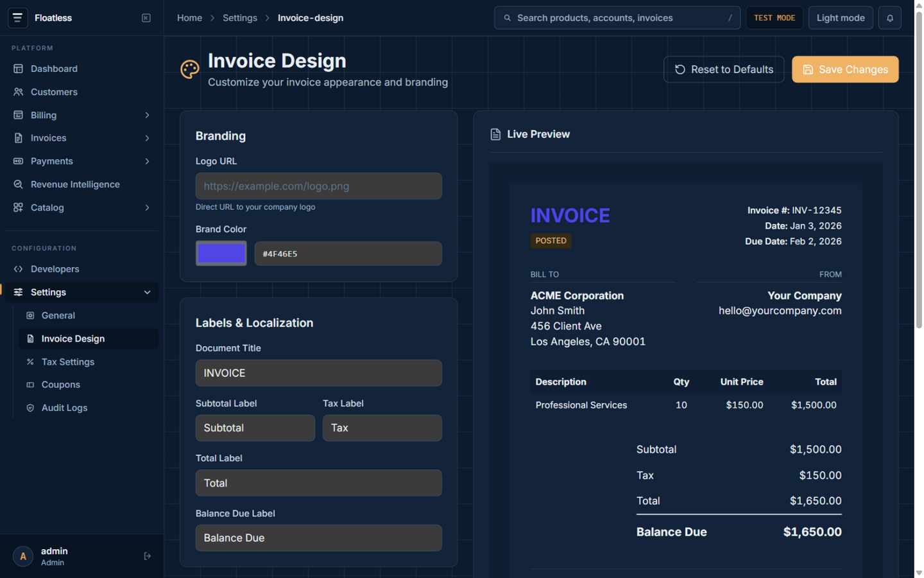Expand the Payments submenu
Screen dimensions: 924x578
click(x=147, y=161)
